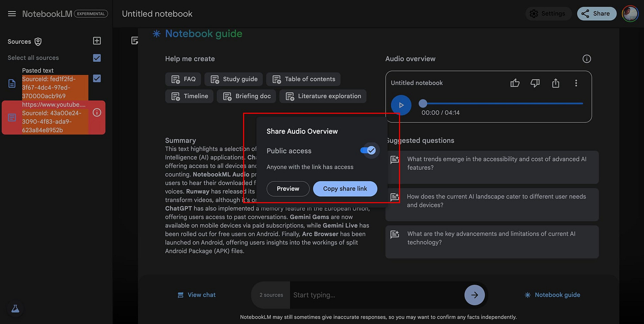Open Notebook guide at bottom right
644x324 pixels.
tap(552, 295)
